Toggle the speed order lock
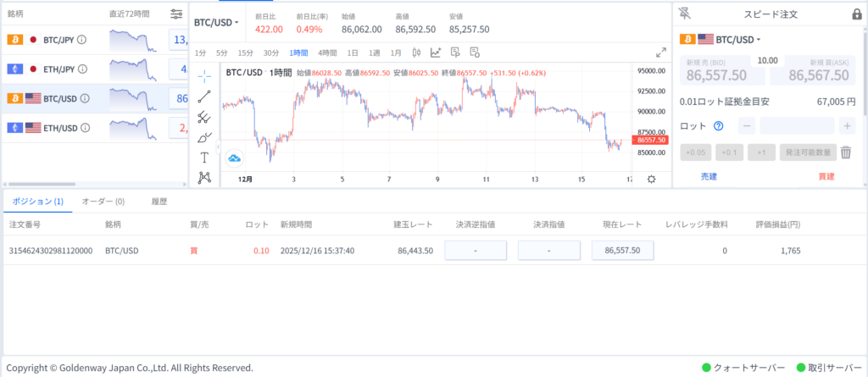Image resolution: width=868 pixels, height=377 pixels. point(856,14)
